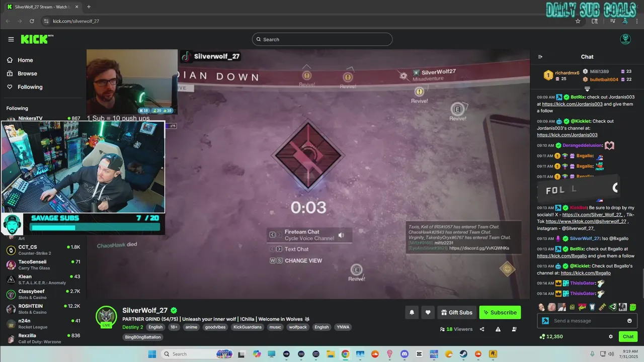Click the taskbar clock and date
This screenshot has height=362, width=644.
click(x=629, y=354)
